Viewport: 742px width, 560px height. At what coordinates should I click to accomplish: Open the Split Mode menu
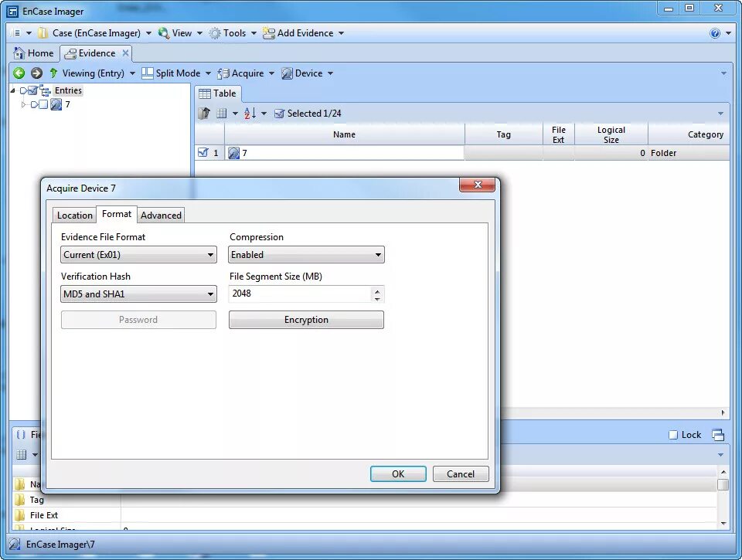click(x=176, y=73)
